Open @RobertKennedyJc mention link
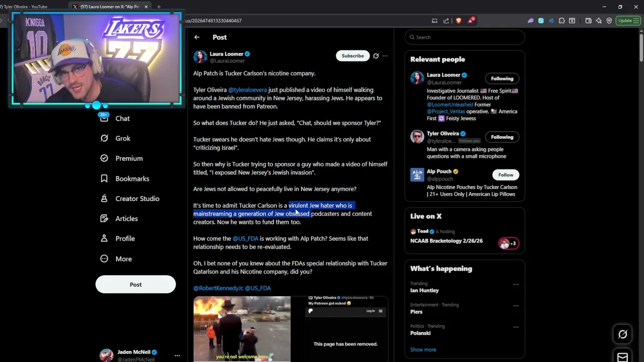644x362 pixels. 218,288
